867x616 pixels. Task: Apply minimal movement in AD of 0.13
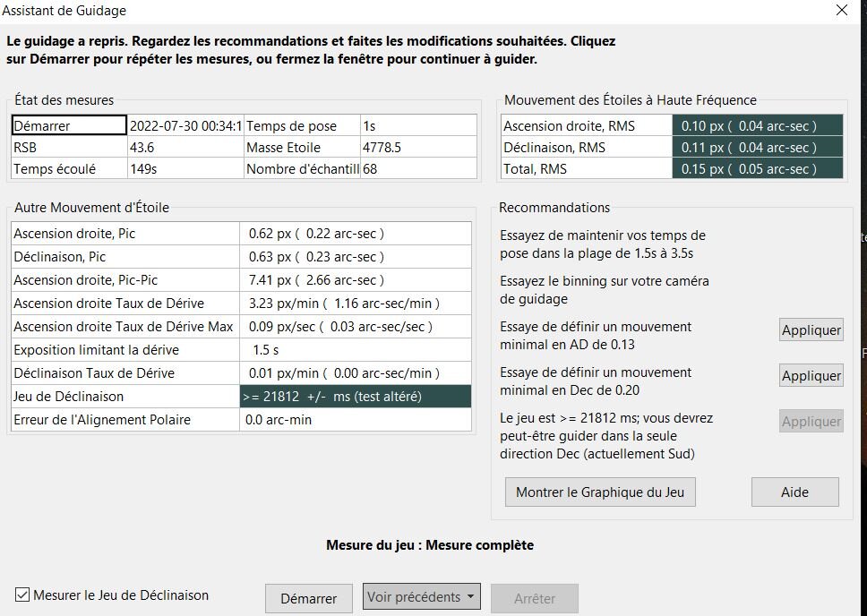[811, 330]
